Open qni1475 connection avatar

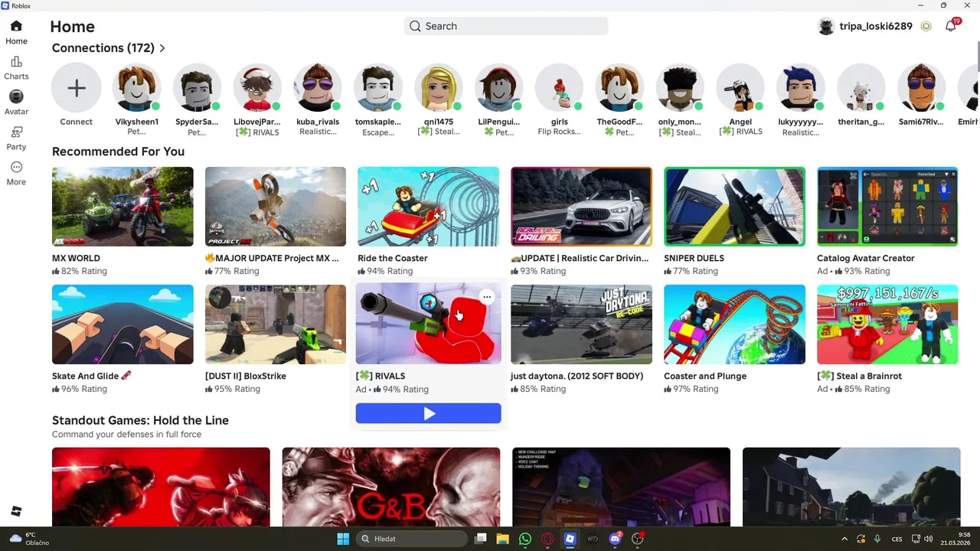439,88
